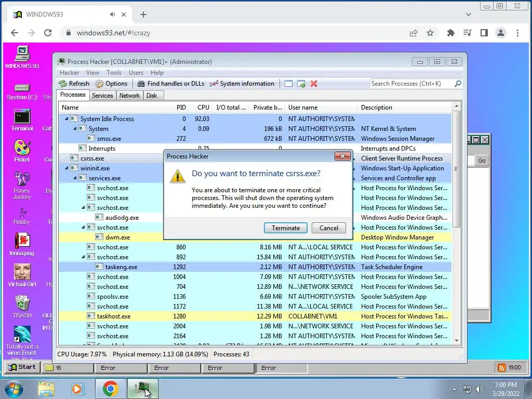Open System information window
The image size is (532, 399).
coord(242,84)
